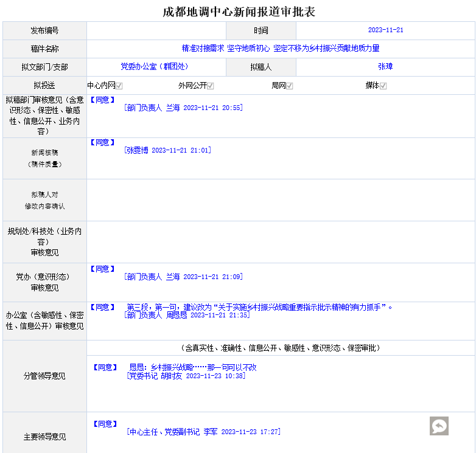Click the reply arrow icon at bottom right
This screenshot has height=453, width=476.
coord(439,426)
